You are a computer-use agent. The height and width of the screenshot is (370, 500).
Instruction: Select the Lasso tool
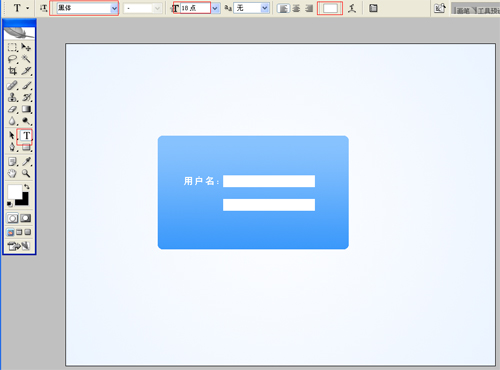pyautogui.click(x=12, y=59)
